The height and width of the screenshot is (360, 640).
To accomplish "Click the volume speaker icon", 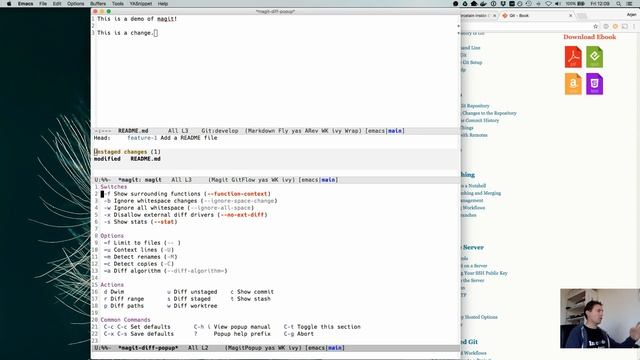I will point(558,4).
